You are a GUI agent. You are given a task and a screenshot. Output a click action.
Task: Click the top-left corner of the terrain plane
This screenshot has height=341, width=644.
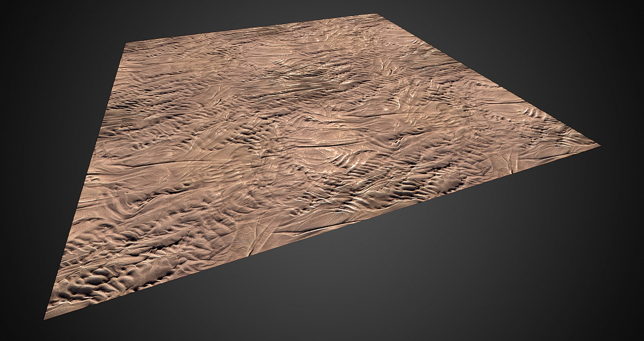(126, 44)
